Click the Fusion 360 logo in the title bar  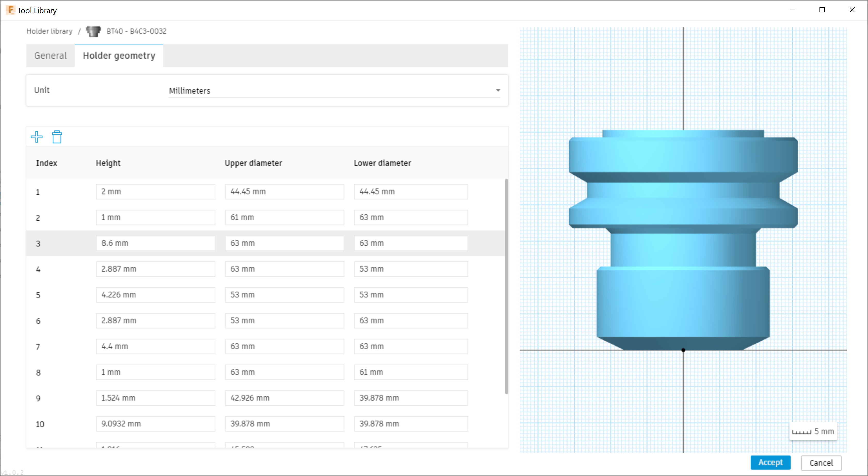[x=10, y=10]
